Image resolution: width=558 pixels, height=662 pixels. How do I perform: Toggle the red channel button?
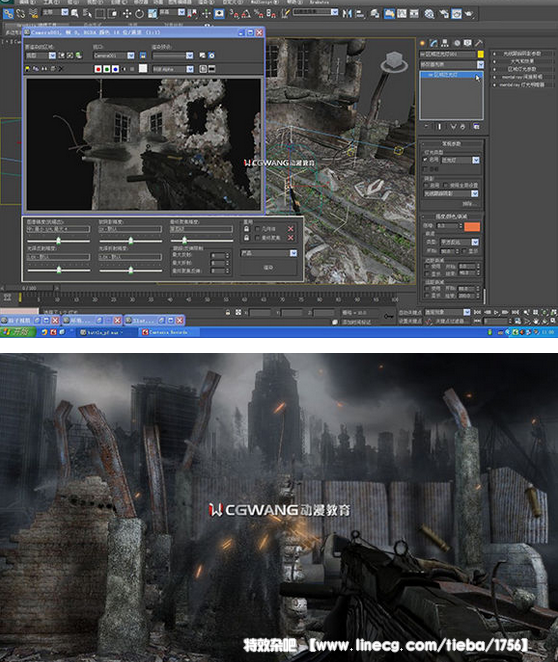[98, 69]
